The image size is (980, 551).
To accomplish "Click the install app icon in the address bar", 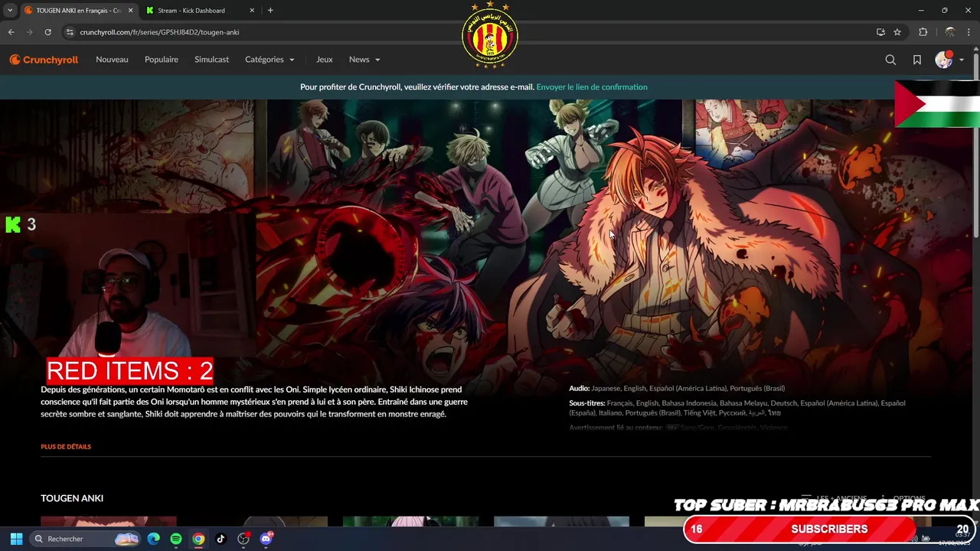I will [880, 32].
